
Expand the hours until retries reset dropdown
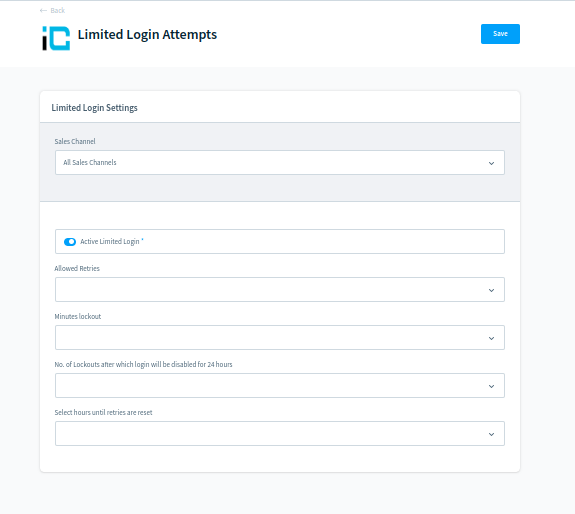(x=280, y=434)
